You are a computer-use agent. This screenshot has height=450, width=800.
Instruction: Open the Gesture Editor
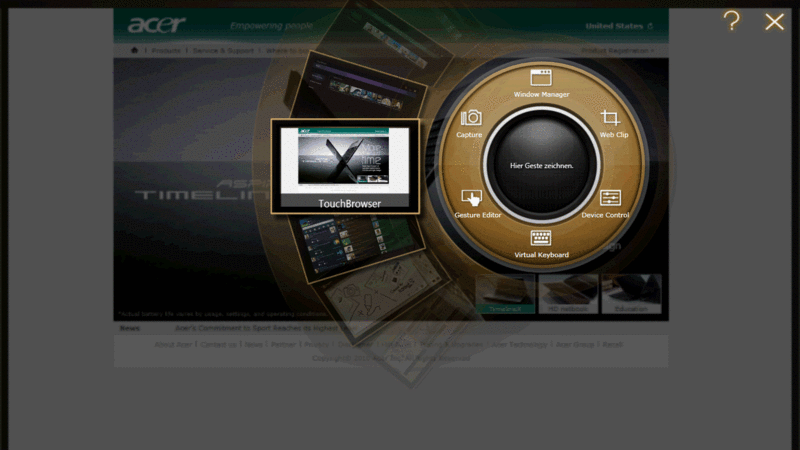click(477, 204)
